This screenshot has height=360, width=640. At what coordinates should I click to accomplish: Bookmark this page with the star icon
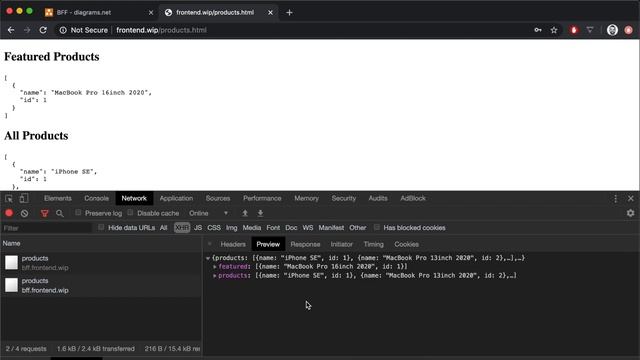pos(554,30)
